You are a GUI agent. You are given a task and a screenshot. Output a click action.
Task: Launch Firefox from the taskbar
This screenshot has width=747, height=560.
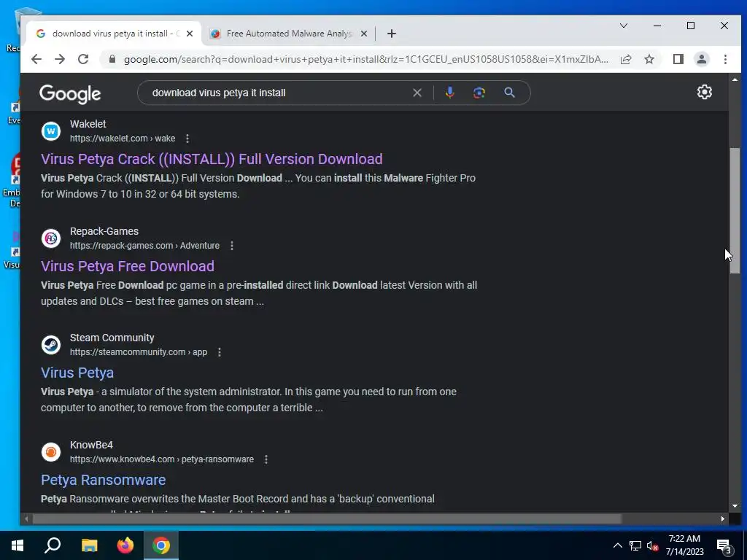125,545
